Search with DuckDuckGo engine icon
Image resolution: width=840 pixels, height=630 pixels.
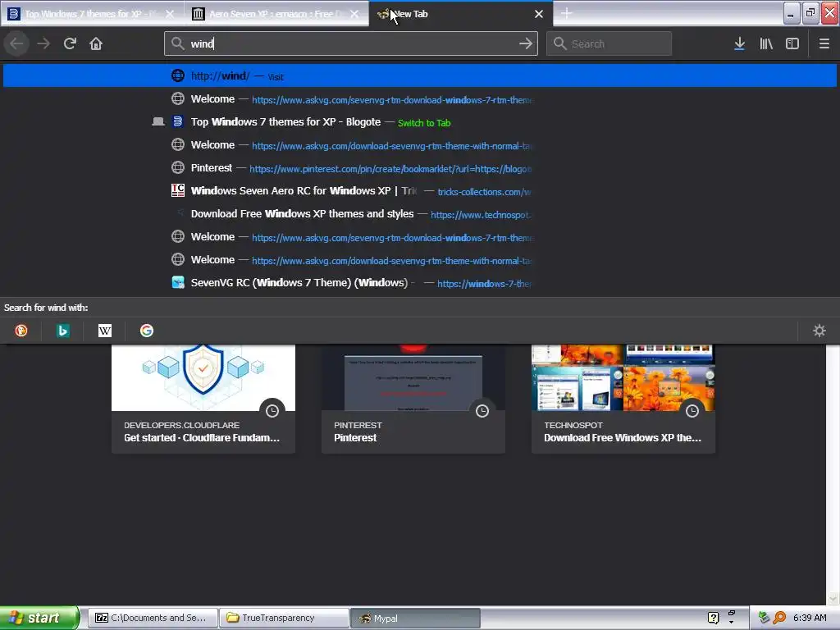click(21, 331)
